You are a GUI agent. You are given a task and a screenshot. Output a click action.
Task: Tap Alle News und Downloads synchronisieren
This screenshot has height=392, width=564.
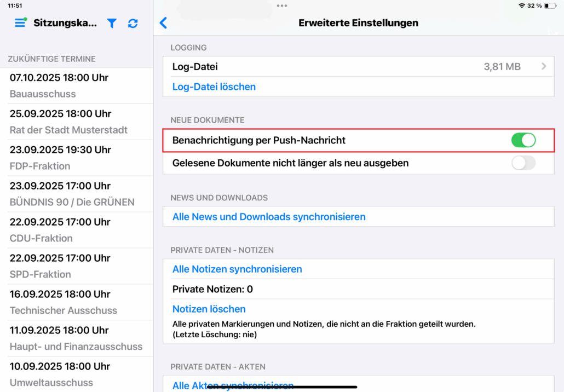[269, 217]
